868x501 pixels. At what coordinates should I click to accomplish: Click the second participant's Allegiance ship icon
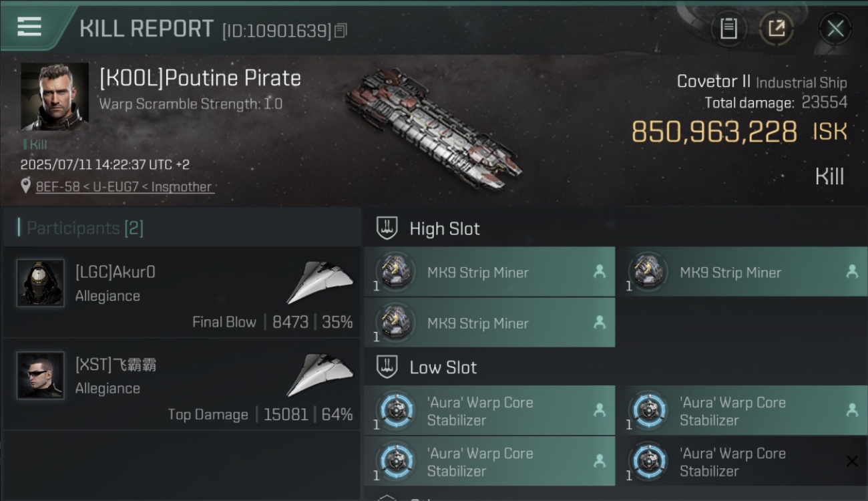click(x=320, y=375)
